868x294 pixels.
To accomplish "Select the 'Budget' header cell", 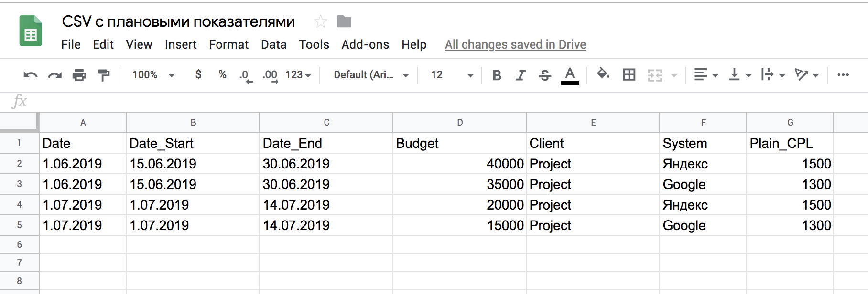I will coord(460,143).
